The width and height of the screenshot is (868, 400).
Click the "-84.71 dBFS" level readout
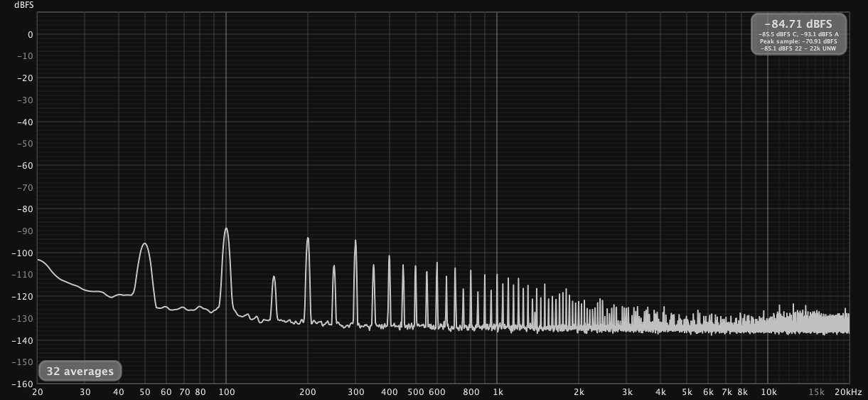pyautogui.click(x=798, y=23)
